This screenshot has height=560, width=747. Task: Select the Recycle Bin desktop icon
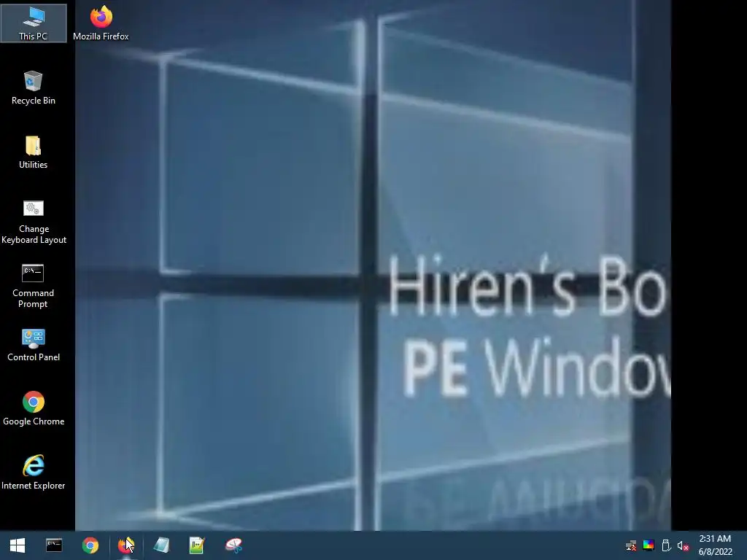coord(34,87)
